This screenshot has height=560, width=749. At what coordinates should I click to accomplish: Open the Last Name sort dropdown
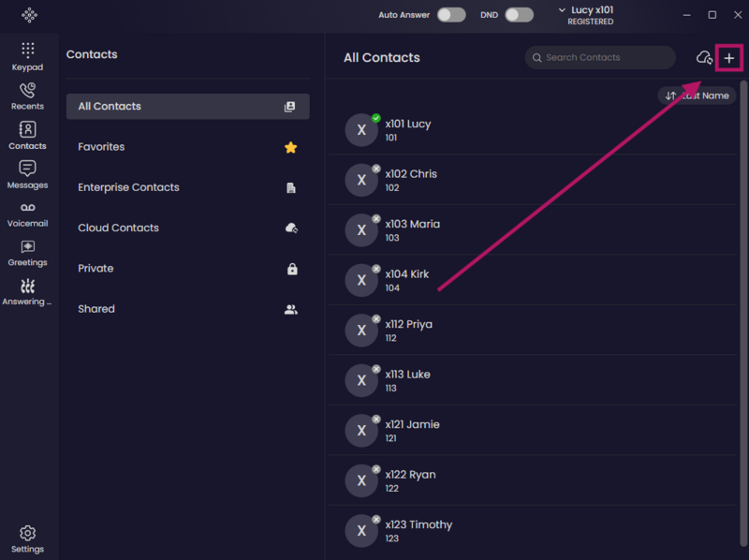pyautogui.click(x=697, y=96)
